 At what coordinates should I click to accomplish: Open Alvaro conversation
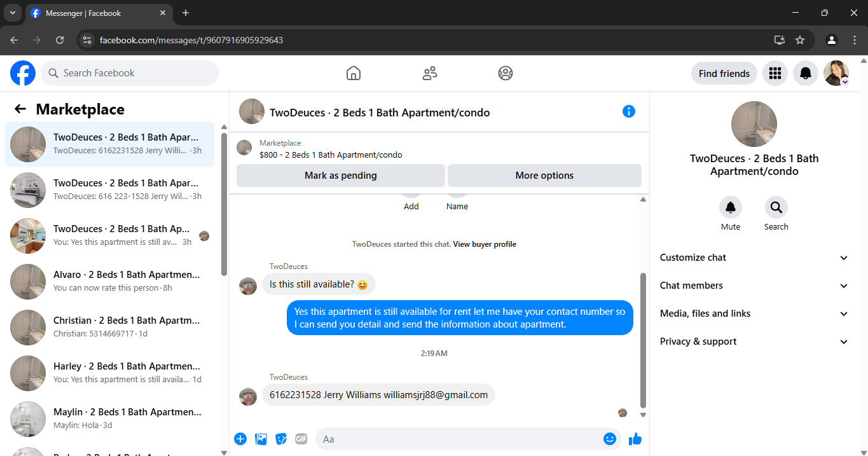(109, 282)
